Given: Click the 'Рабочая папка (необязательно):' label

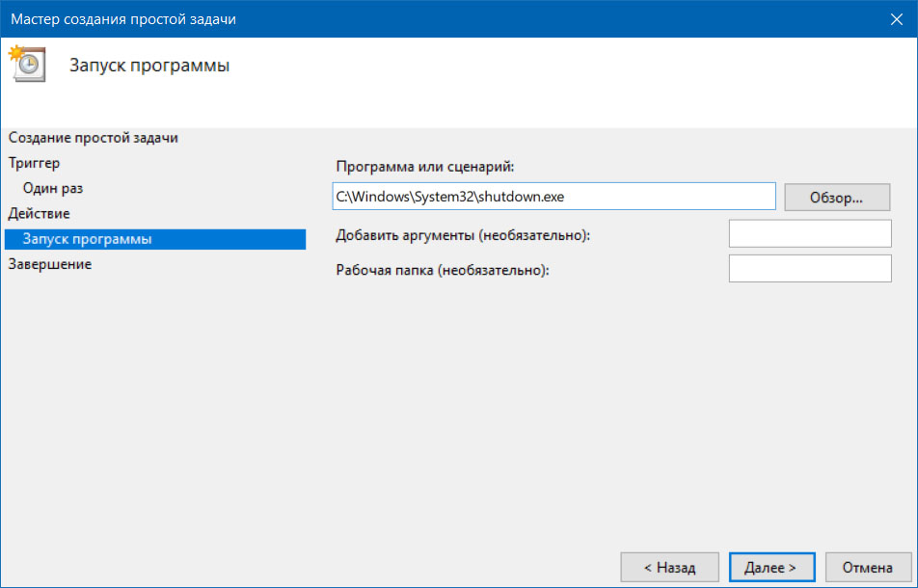Looking at the screenshot, I should coord(443,270).
